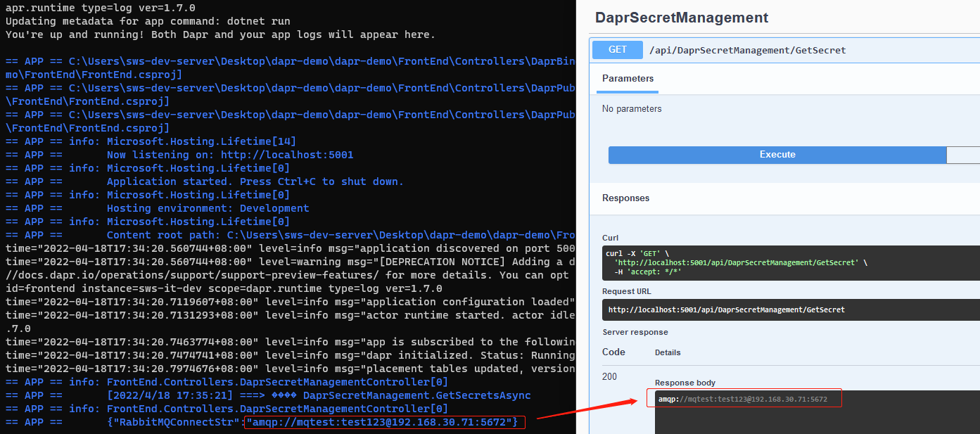Click terminal line 'app is subscribed to the followin'
The image size is (980, 434).
(x=291, y=342)
